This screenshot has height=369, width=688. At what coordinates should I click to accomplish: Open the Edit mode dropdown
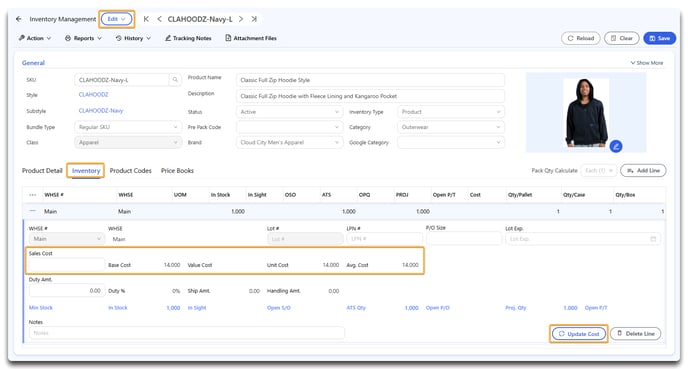point(116,19)
